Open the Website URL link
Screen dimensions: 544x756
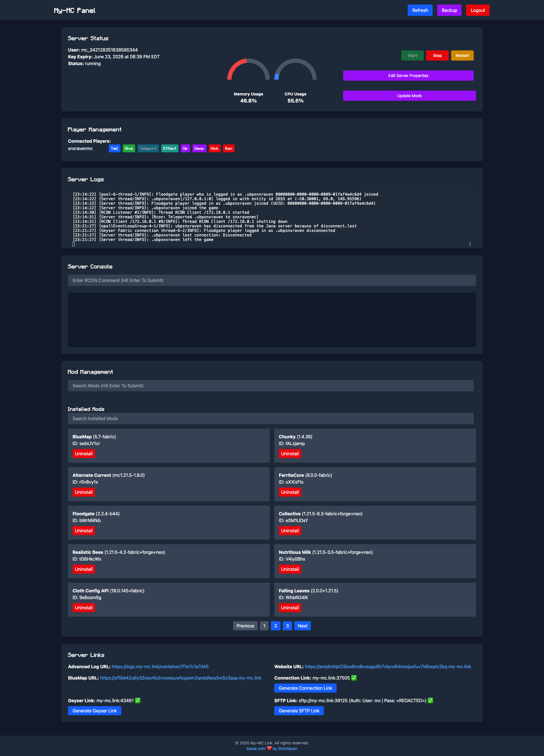[x=388, y=667]
